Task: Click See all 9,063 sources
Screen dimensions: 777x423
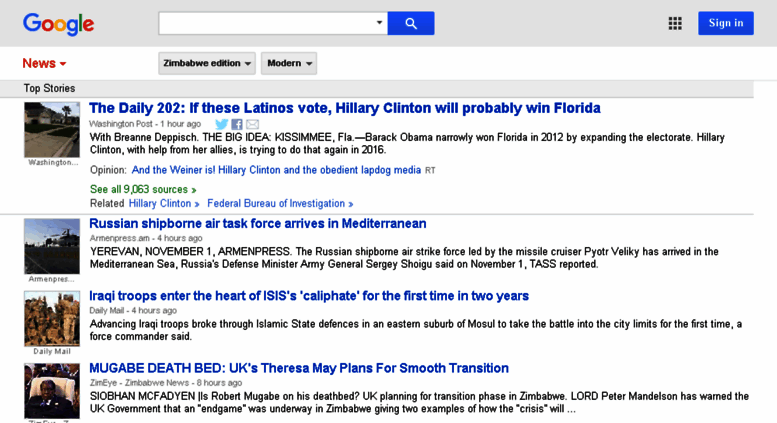Action: click(x=143, y=189)
